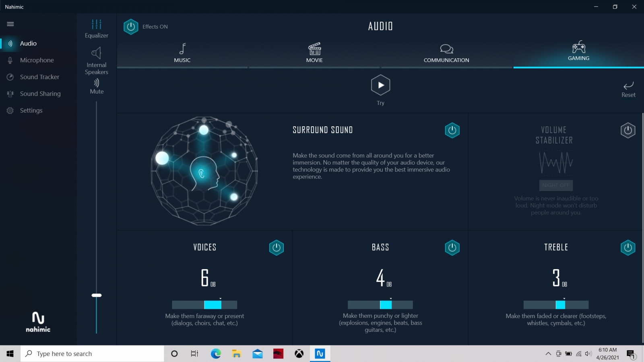Select Internal Speakers output device
644x362 pixels.
click(x=97, y=61)
